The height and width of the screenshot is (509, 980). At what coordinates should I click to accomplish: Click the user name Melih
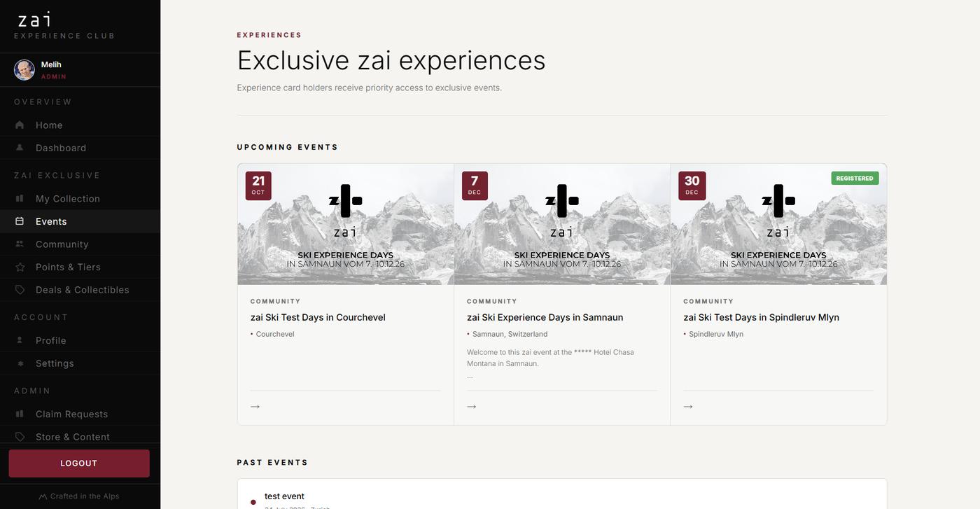[51, 64]
